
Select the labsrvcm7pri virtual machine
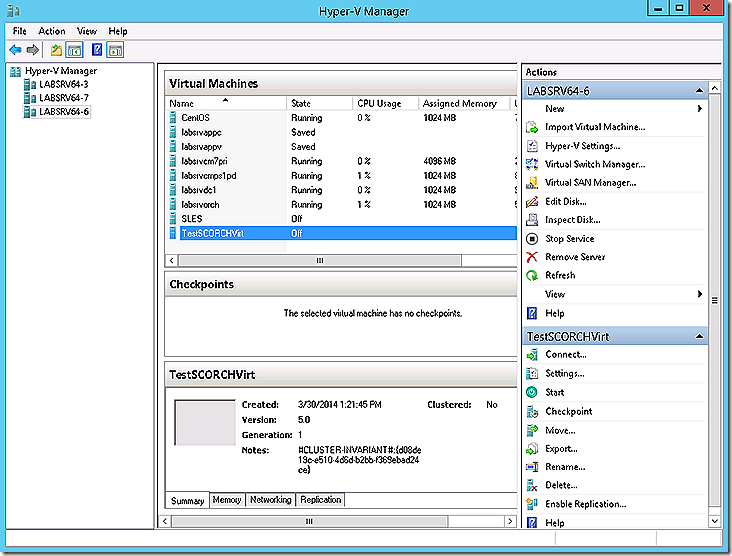click(x=342, y=161)
